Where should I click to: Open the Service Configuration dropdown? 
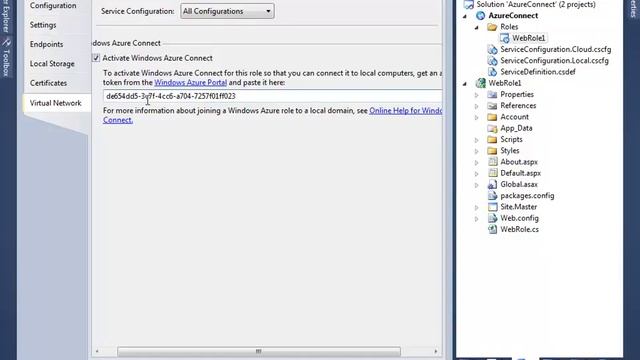[227, 11]
